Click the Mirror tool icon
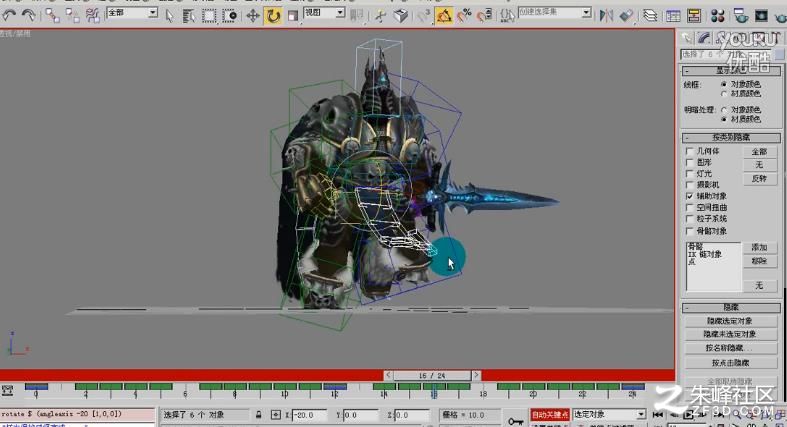This screenshot has width=787, height=427. (x=606, y=16)
